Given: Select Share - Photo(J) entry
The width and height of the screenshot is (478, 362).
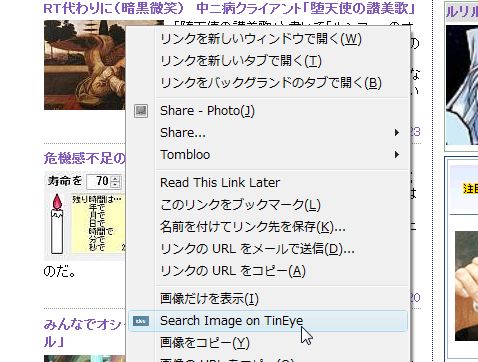Looking at the screenshot, I should pos(268,111).
